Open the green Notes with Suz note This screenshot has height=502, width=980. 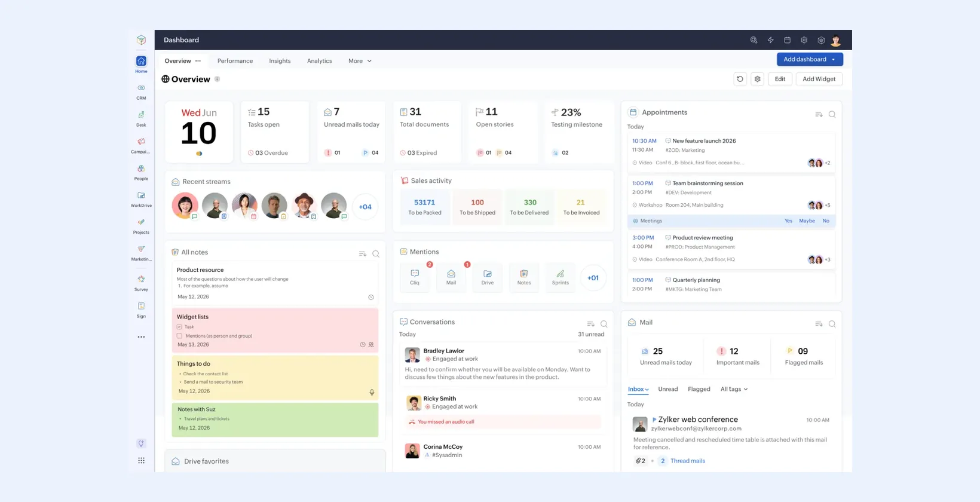[275, 420]
